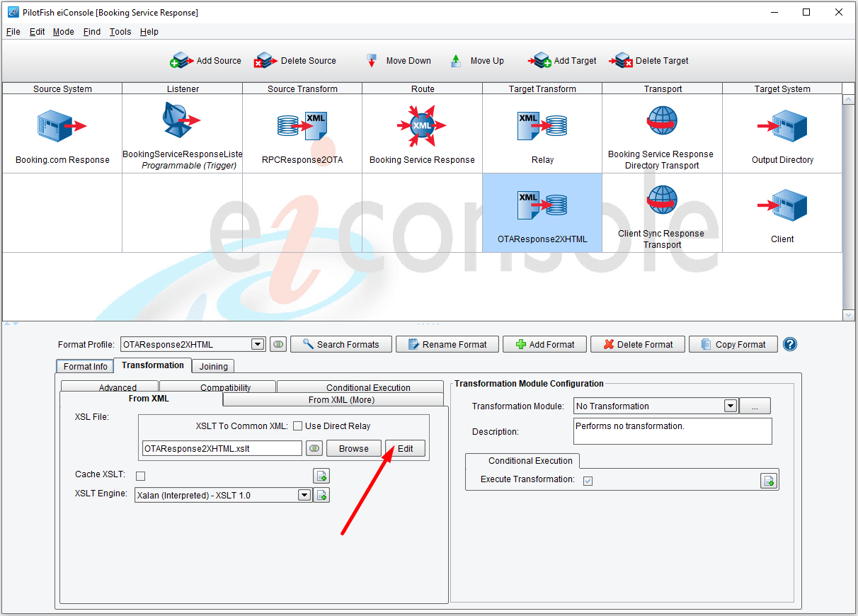Switch to the Transformation tab
858x616 pixels.
[x=153, y=365]
